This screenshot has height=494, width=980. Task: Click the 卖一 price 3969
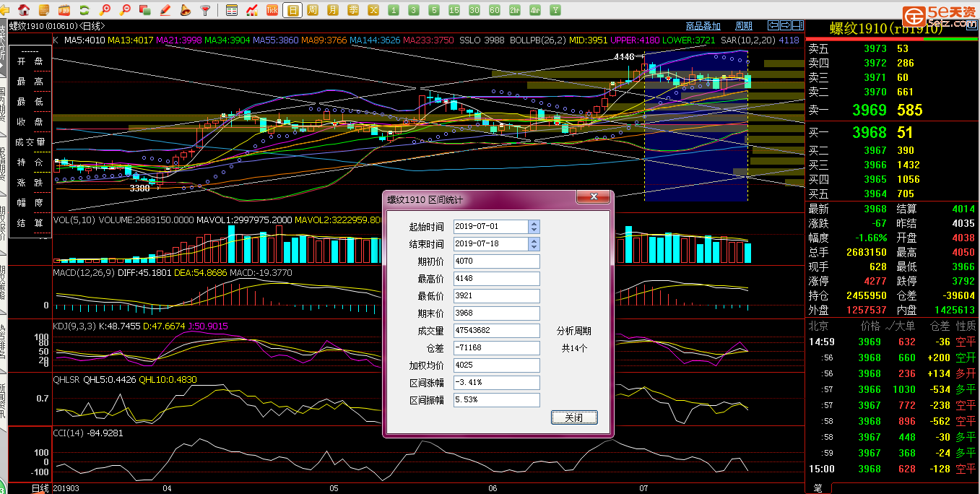pyautogui.click(x=870, y=110)
